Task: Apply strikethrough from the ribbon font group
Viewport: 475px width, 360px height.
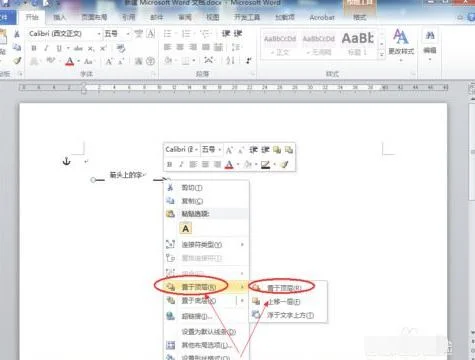Action: coord(78,48)
